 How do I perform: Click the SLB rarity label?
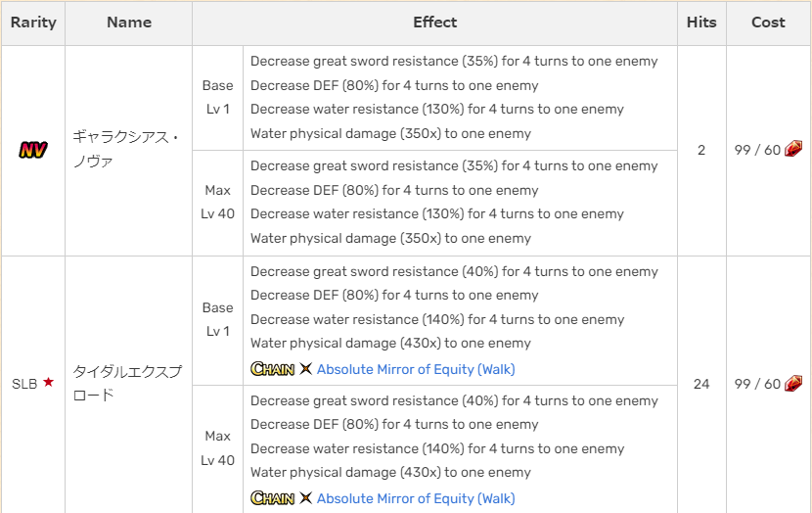coord(24,384)
